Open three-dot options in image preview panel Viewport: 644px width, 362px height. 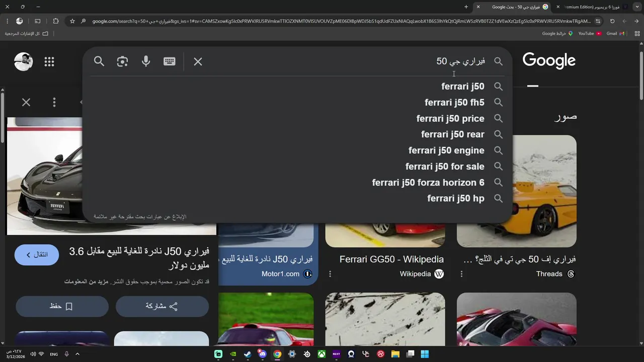(54, 103)
